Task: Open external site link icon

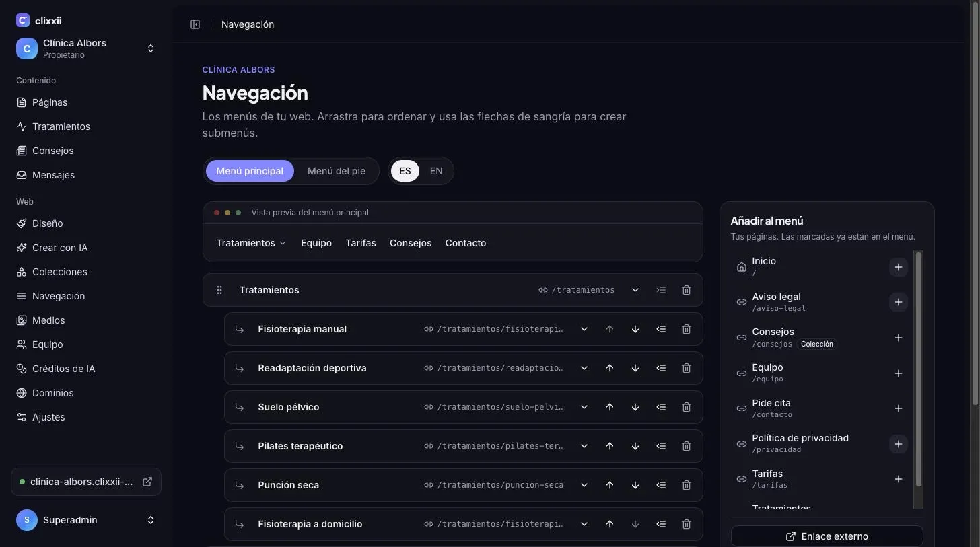Action: [x=147, y=482]
